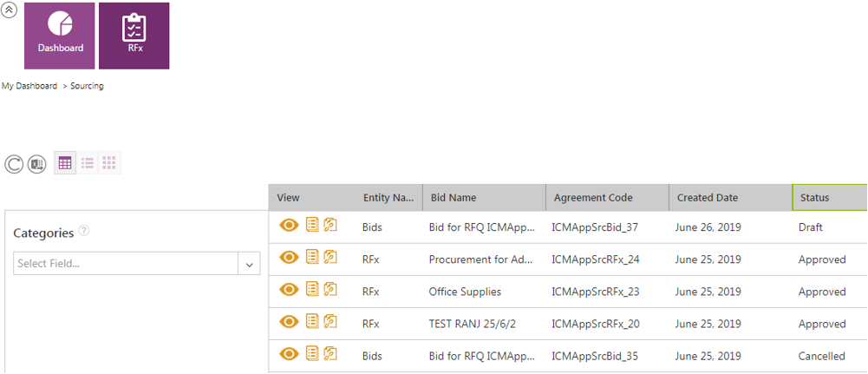
Task: Click the Categories help question mark icon
Action: pos(84,231)
